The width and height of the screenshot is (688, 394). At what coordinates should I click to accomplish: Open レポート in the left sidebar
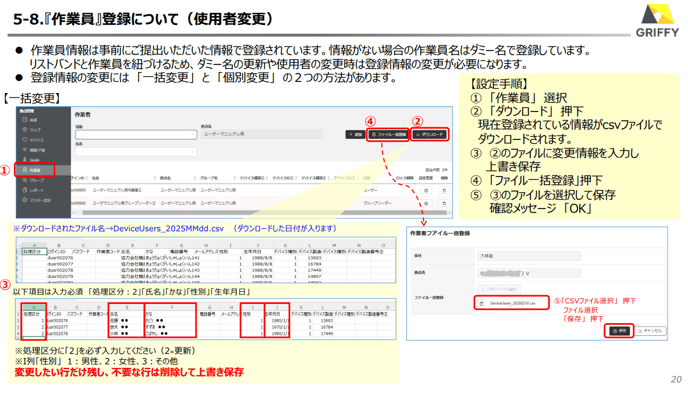click(x=34, y=190)
